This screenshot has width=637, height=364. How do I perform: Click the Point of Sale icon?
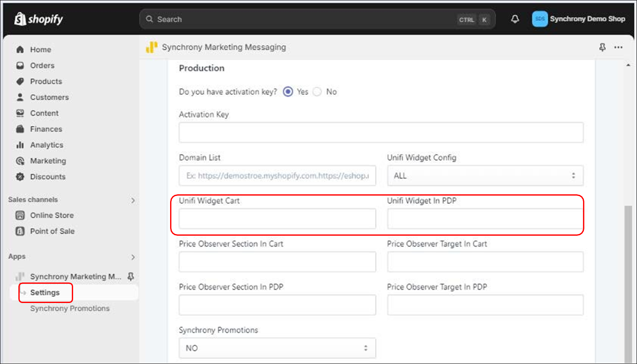[x=20, y=231]
